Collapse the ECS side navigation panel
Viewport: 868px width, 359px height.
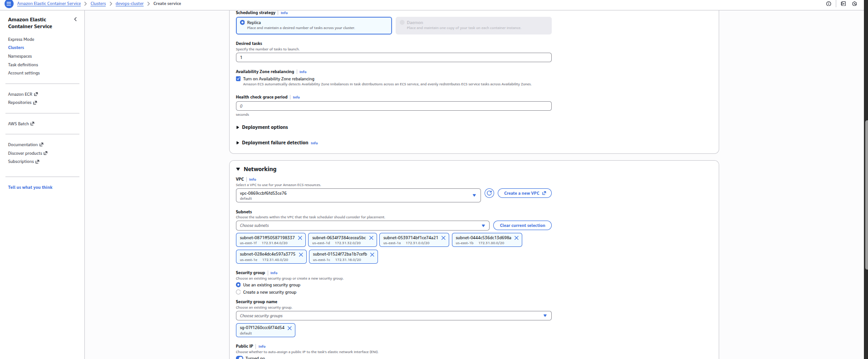click(75, 20)
